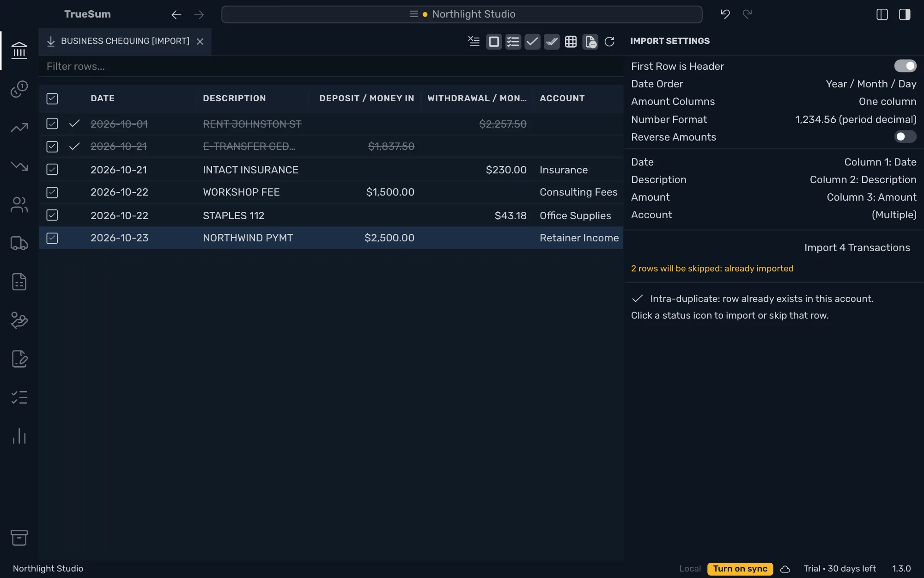Image resolution: width=924 pixels, height=578 pixels.
Task: Change the Column 2: Description mapping
Action: pos(863,179)
